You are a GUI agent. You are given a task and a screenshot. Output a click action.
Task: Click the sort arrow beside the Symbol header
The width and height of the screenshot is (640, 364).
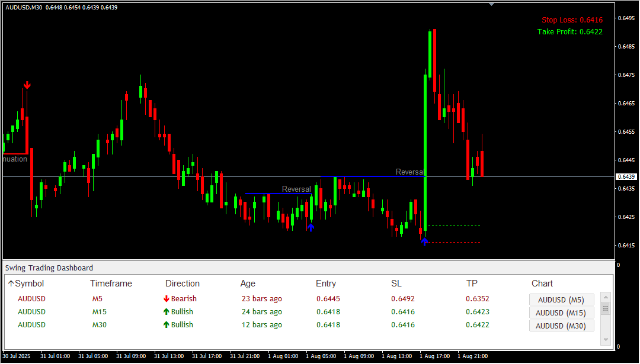(x=11, y=284)
